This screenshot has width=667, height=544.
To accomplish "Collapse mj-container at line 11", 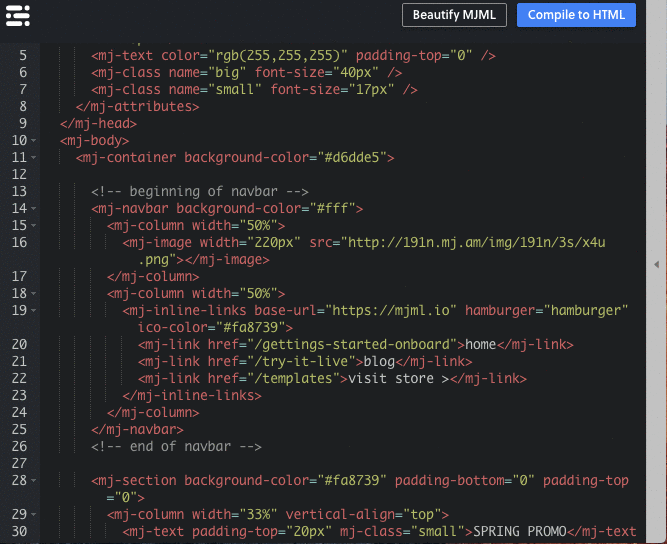I will 34,158.
